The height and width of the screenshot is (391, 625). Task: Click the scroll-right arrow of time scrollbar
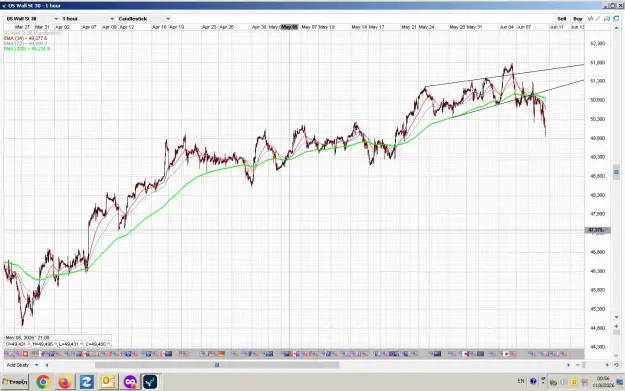(568, 365)
